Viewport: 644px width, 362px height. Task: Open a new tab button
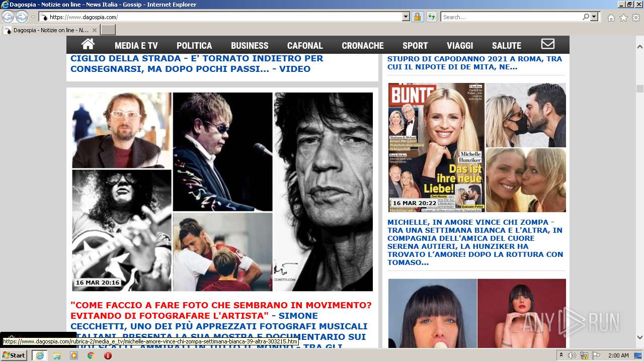[x=108, y=30]
